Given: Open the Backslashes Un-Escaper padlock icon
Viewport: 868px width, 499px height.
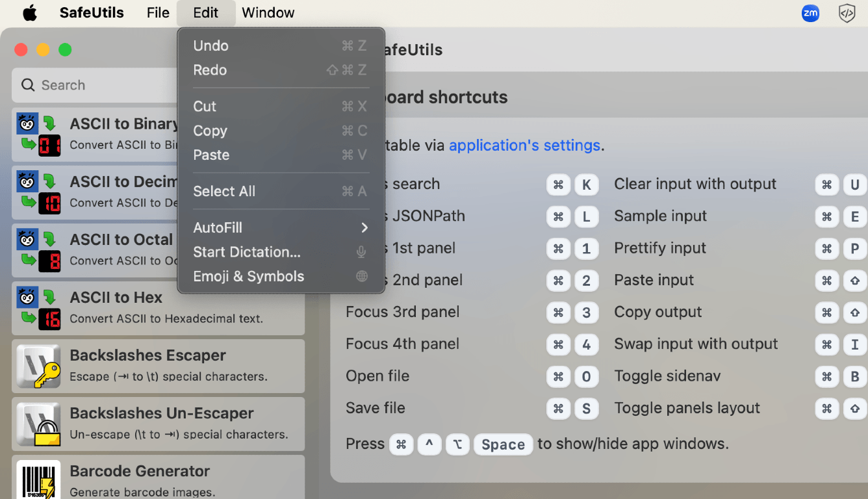Looking at the screenshot, I should click(38, 424).
